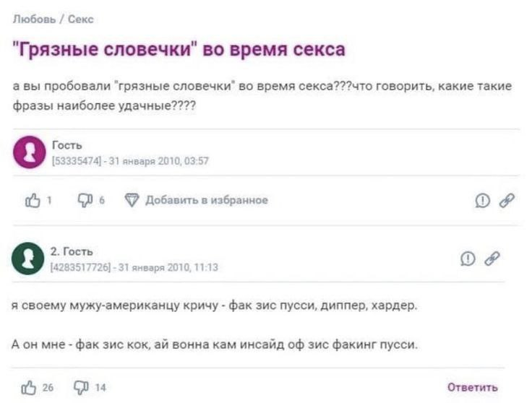Select commenter name 2. Гость
Viewport: 532px width, 403px height.
coord(72,251)
